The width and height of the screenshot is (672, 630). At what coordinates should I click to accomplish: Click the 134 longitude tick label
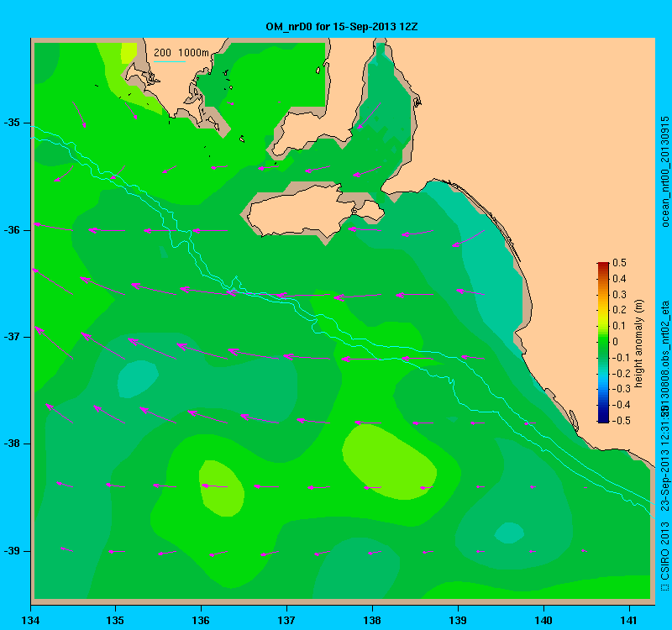pos(30,620)
